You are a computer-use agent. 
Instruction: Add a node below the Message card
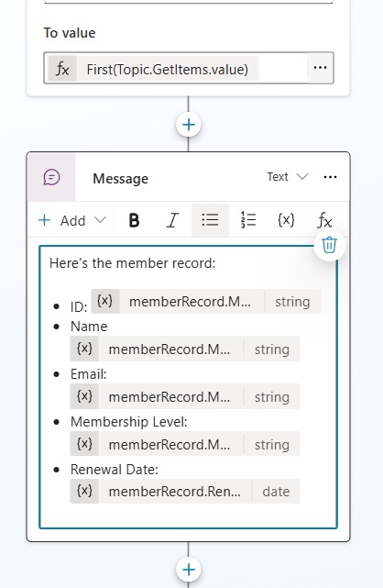coord(189,570)
